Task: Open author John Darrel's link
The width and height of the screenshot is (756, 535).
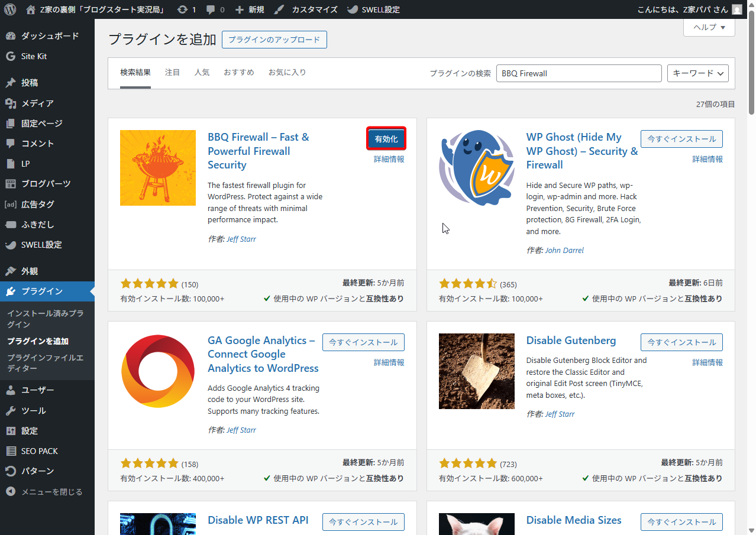Action: click(564, 250)
